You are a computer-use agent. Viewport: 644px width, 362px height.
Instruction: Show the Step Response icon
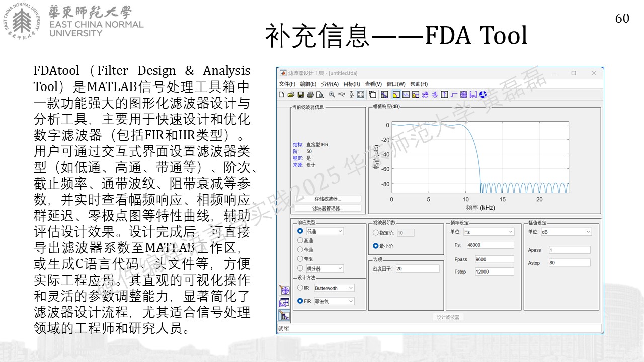pos(454,94)
